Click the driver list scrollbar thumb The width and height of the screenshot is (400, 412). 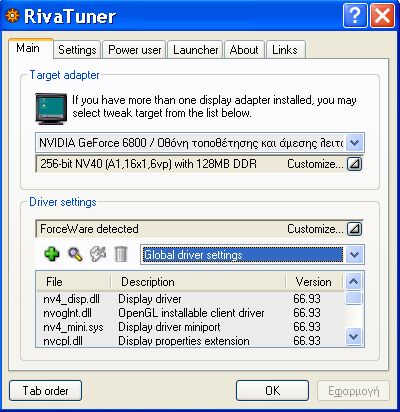tap(354, 298)
